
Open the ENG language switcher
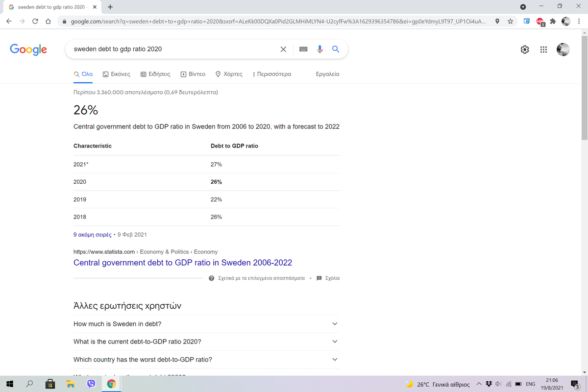click(530, 384)
